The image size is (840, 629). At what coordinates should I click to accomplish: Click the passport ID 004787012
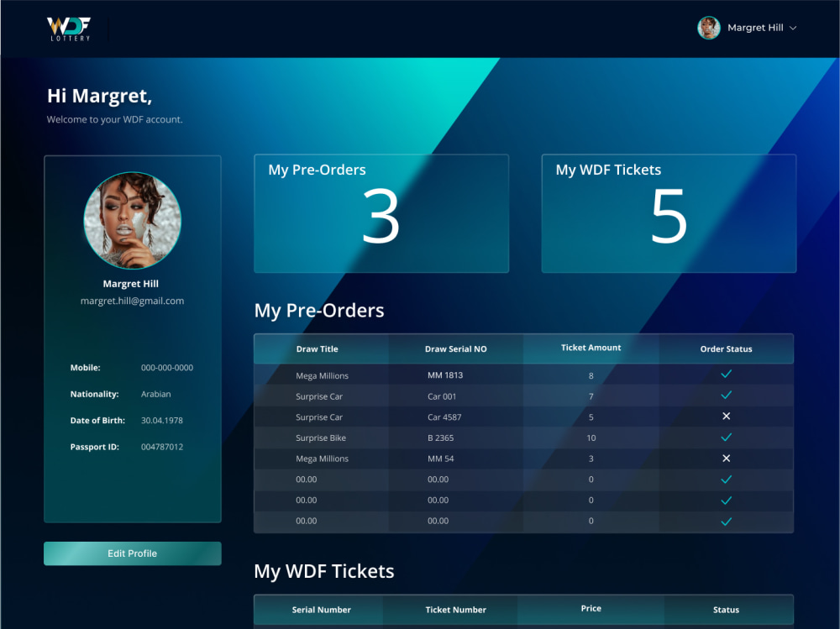162,447
